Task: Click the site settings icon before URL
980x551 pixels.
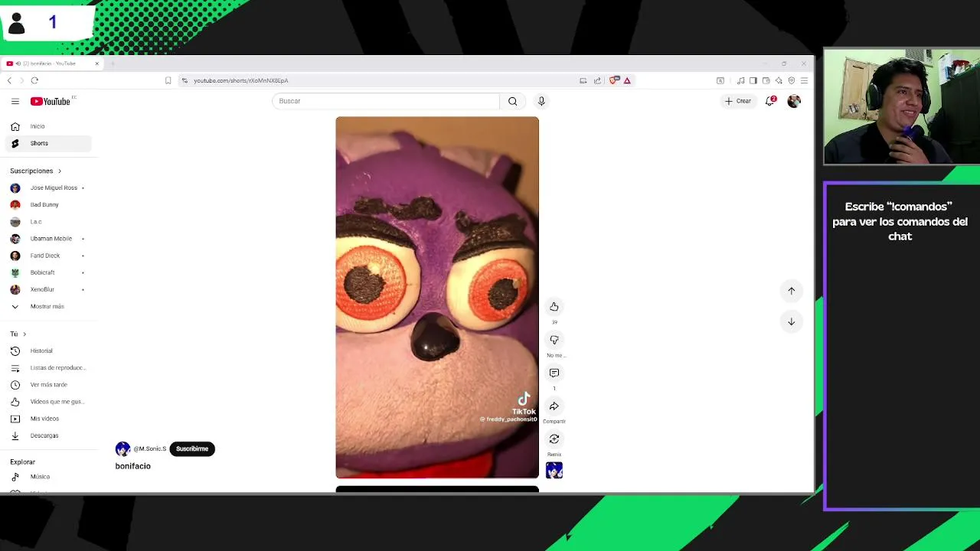Action: pos(185,80)
